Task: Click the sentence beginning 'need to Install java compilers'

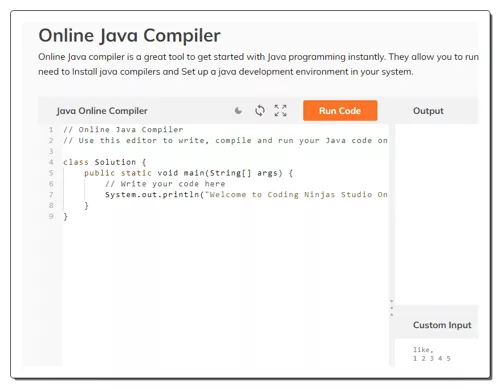Action: coord(226,72)
